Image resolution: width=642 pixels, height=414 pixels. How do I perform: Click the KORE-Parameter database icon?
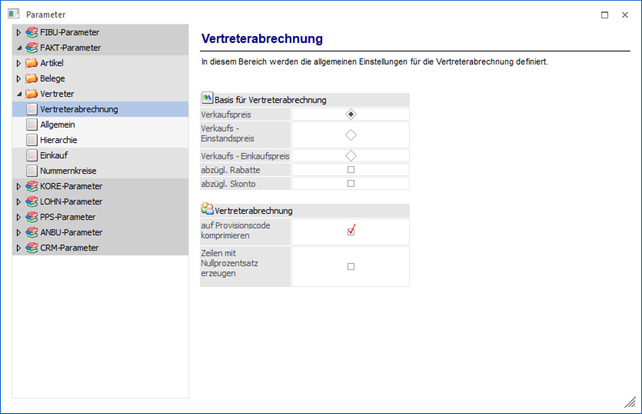click(31, 186)
